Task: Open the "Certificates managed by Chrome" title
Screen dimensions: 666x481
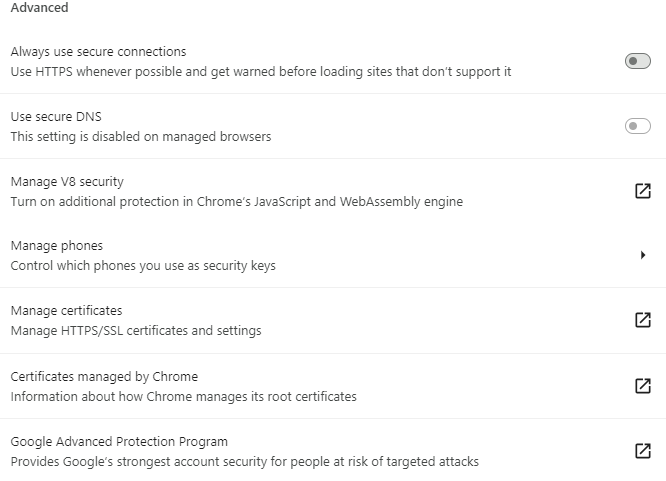Action: (104, 377)
